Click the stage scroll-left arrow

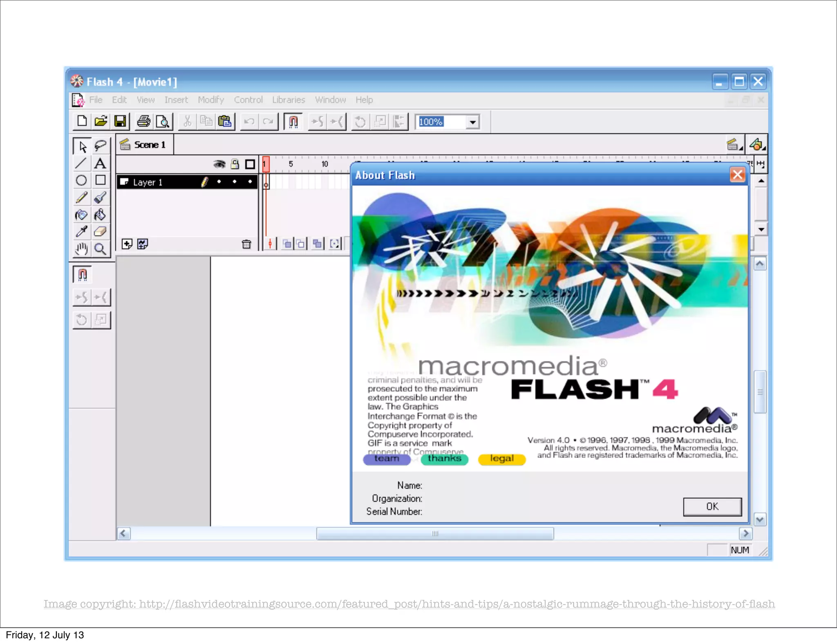(124, 534)
